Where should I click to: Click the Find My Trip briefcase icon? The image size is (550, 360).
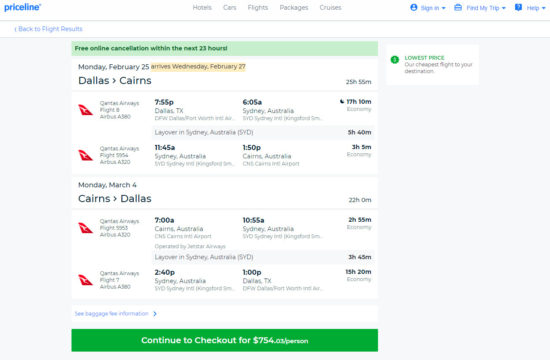[x=458, y=7]
